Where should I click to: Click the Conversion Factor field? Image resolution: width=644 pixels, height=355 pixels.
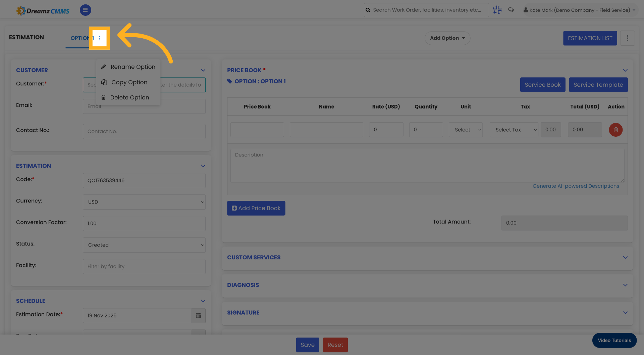[x=144, y=224]
